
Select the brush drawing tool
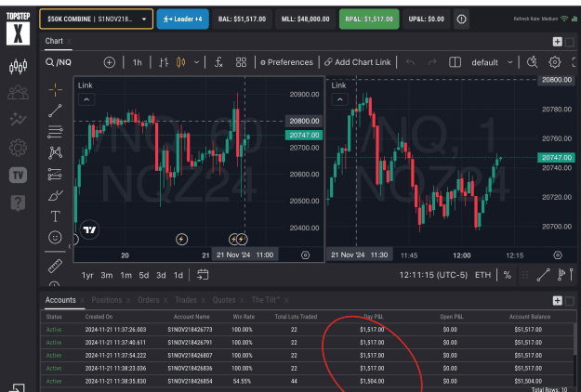[x=56, y=195]
